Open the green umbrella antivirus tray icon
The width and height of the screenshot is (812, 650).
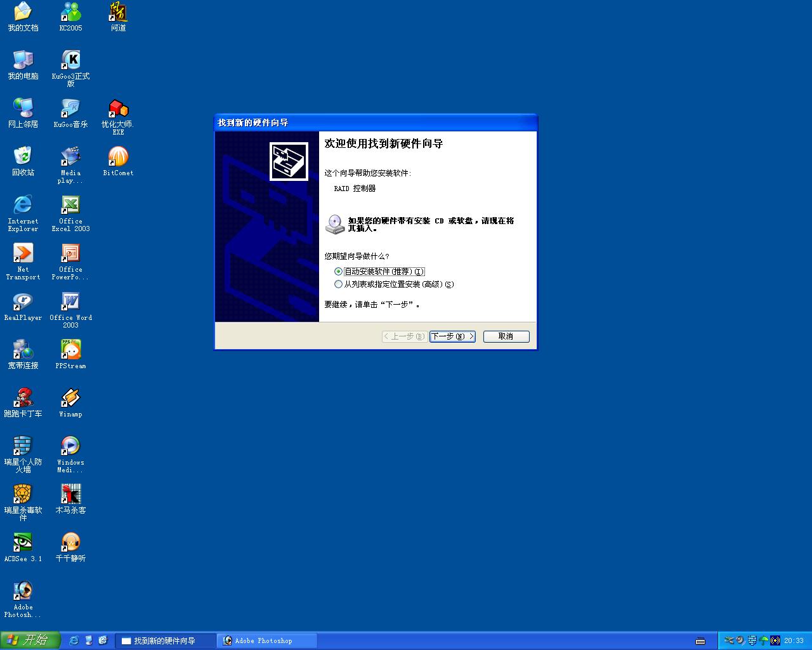[764, 640]
